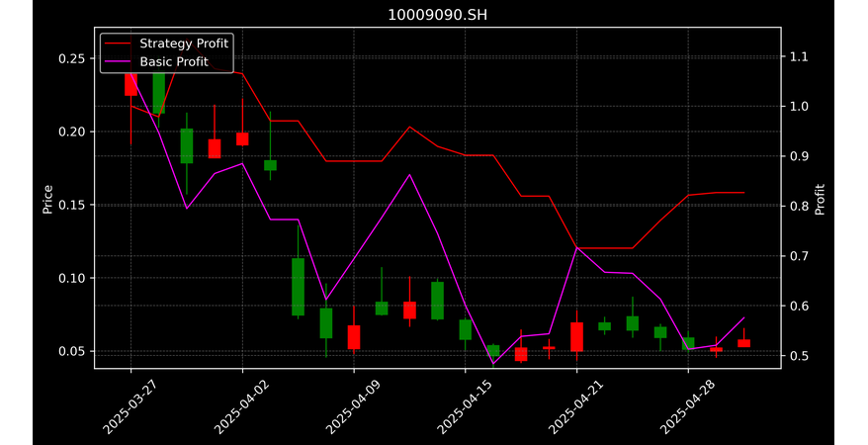Click the 0.25 price tick label
The width and height of the screenshot is (868, 445).
72,58
